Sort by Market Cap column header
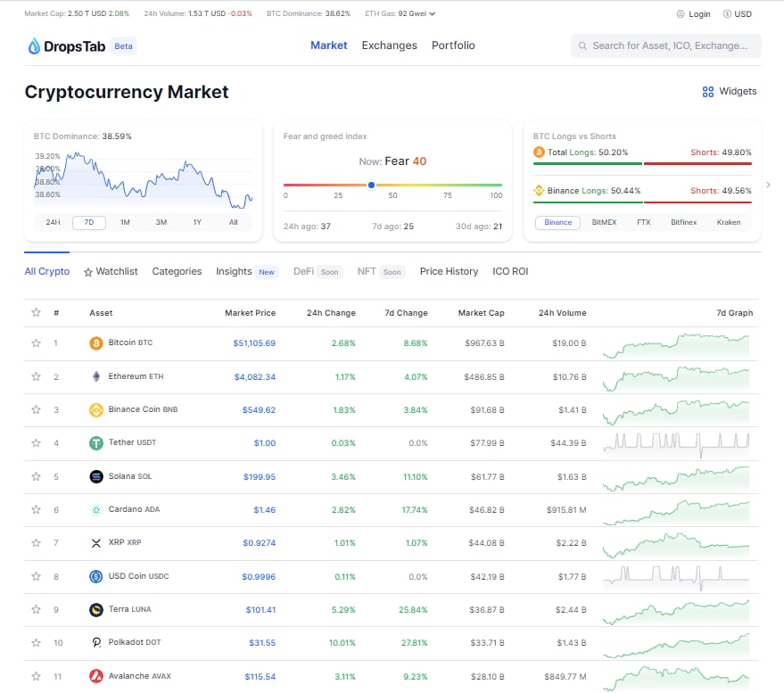Screen dimensions: 784x693 481,313
